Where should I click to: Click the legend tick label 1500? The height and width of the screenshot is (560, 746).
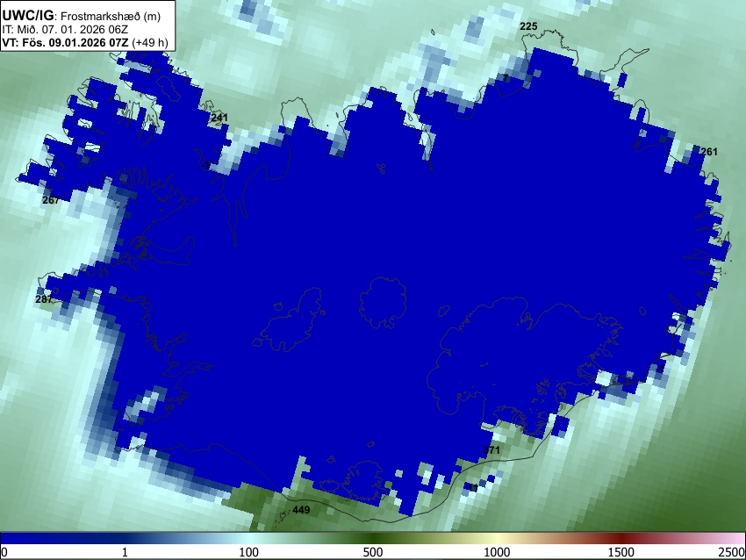[620, 552]
